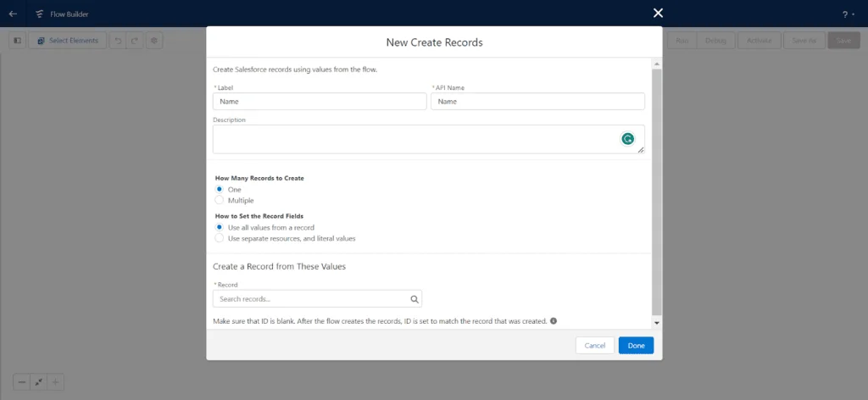Undo the last action
Image resolution: width=868 pixels, height=400 pixels.
(x=117, y=41)
